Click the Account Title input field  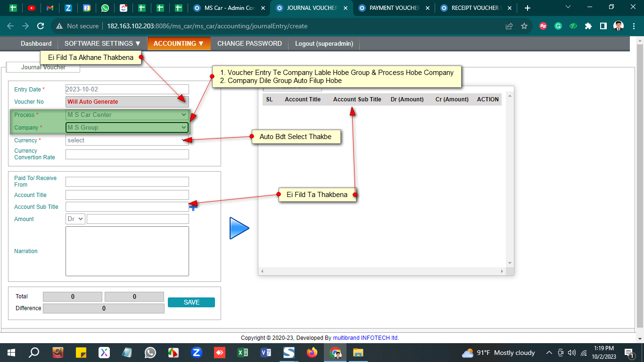click(127, 195)
